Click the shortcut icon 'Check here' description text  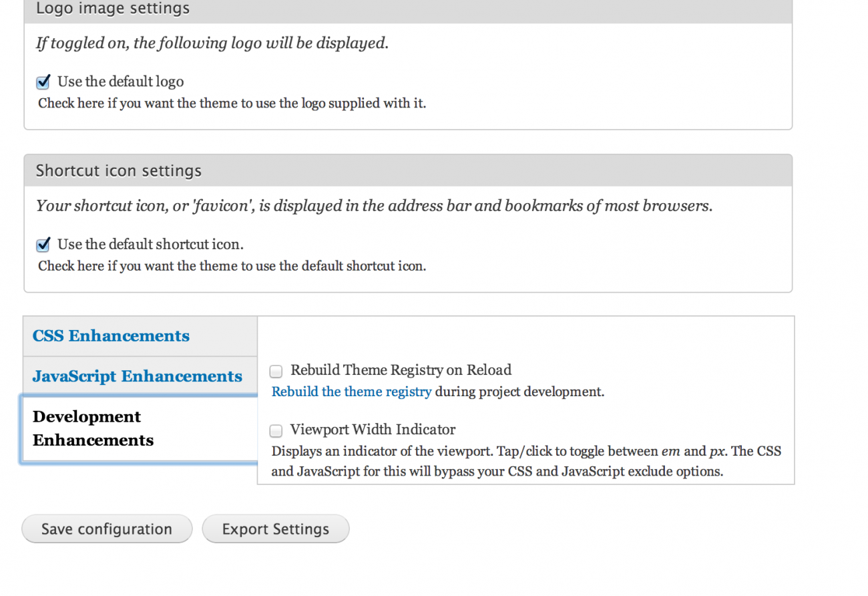pyautogui.click(x=232, y=266)
